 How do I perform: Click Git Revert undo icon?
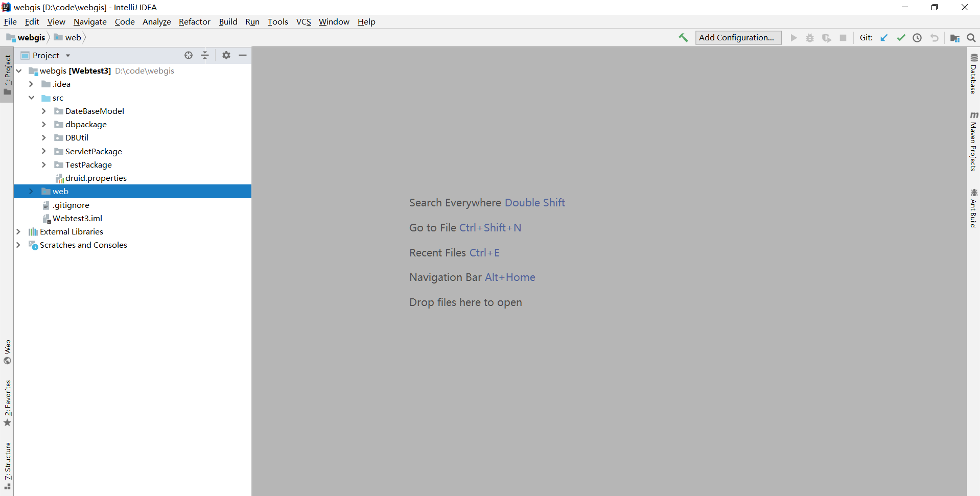coord(934,38)
